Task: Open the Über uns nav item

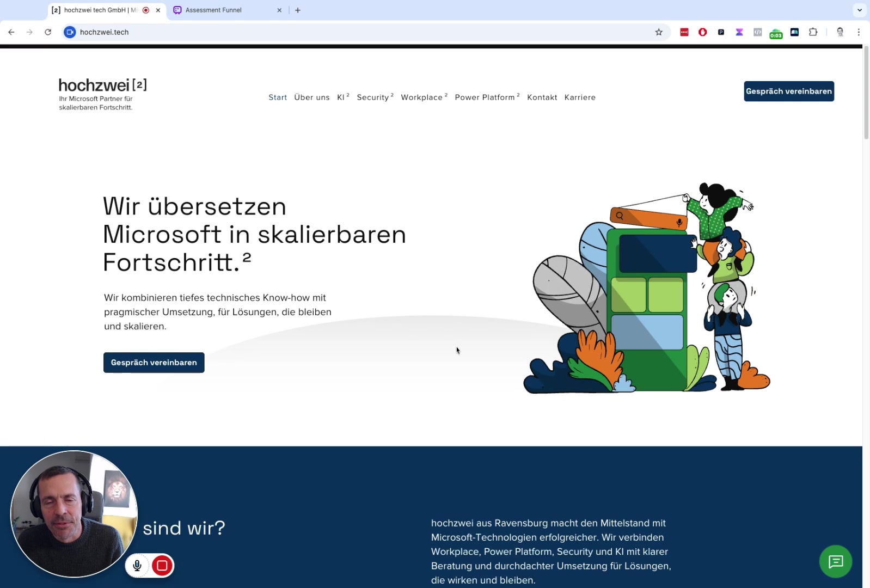Action: (x=312, y=97)
